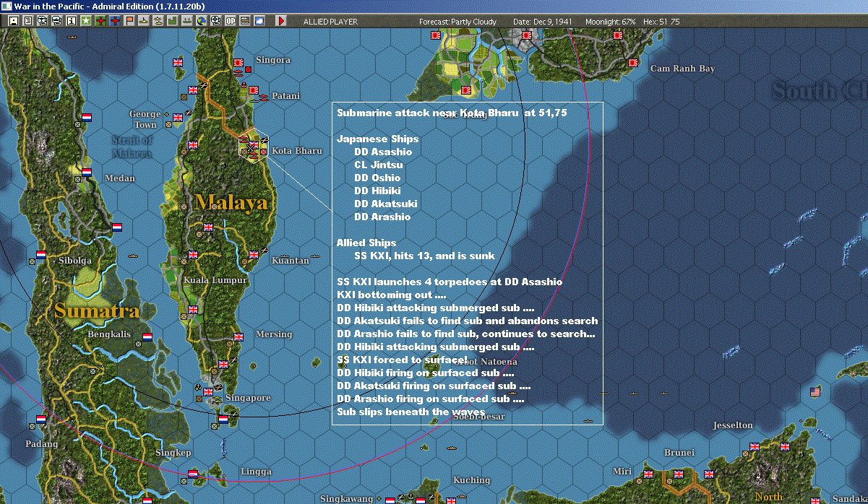The height and width of the screenshot is (504, 868).
Task: Select the Dutch flag at Padang
Action: (x=41, y=419)
